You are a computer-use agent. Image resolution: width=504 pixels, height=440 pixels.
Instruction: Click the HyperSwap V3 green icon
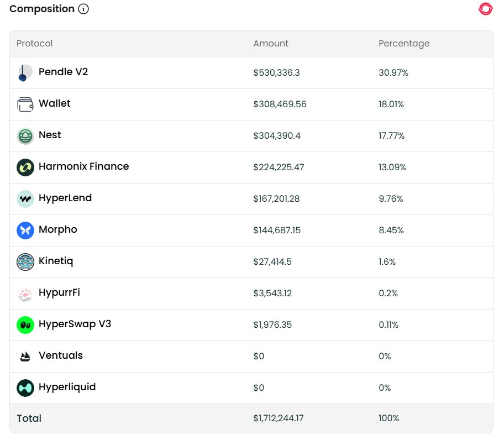(x=25, y=325)
